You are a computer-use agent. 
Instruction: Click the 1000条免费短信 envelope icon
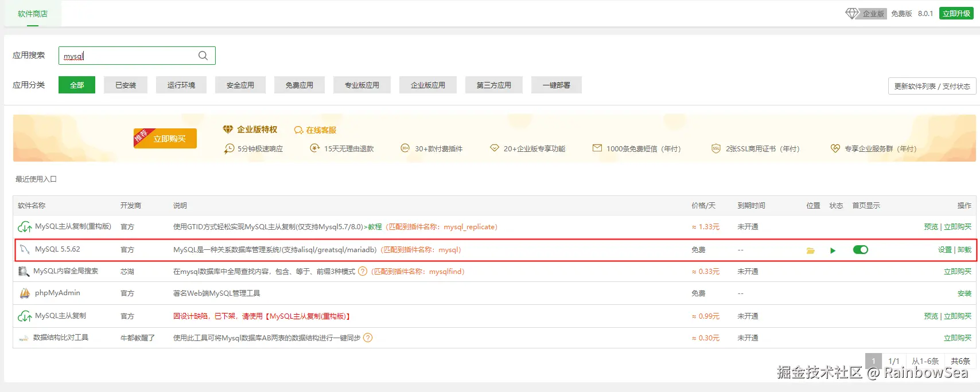(x=597, y=148)
